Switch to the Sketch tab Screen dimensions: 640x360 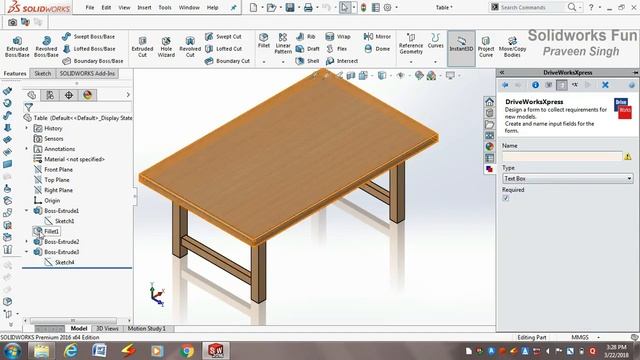click(42, 73)
